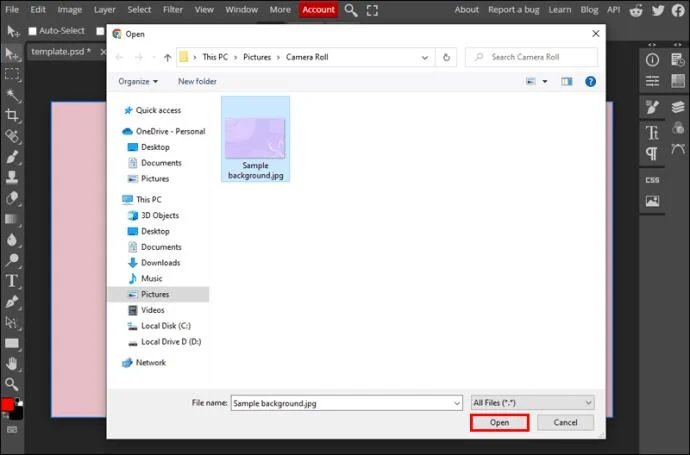Click the Open button in dialog
The height and width of the screenshot is (455, 690).
pyautogui.click(x=499, y=422)
